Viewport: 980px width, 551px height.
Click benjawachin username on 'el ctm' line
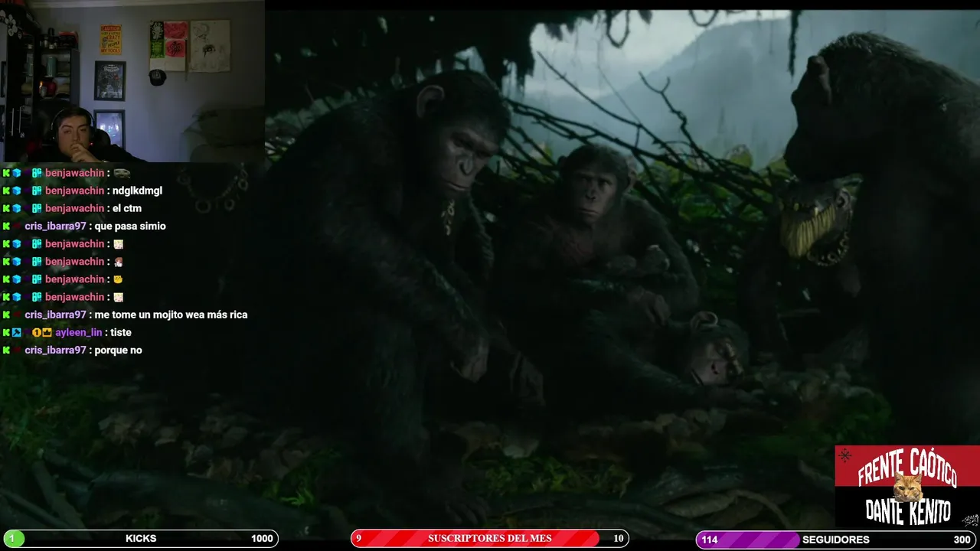pyautogui.click(x=74, y=208)
